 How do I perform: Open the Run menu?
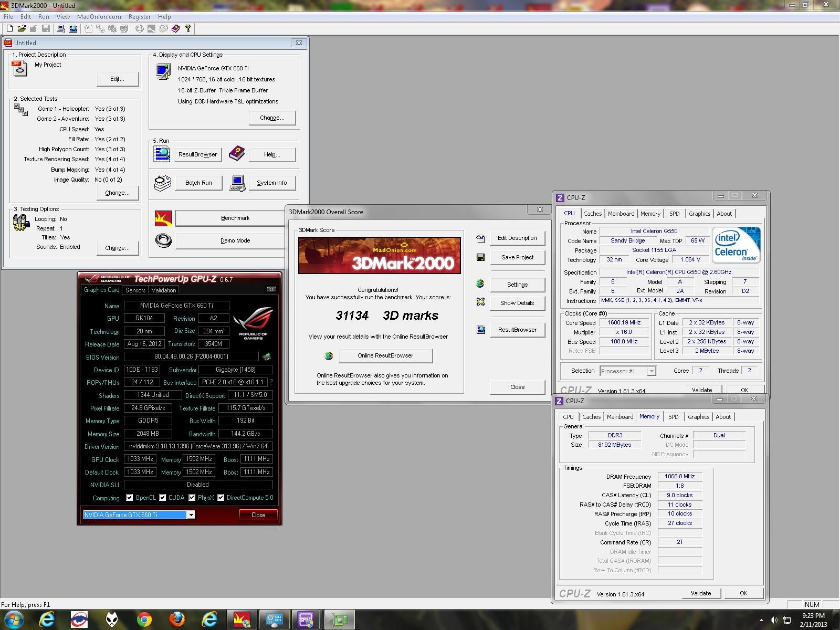(44, 17)
